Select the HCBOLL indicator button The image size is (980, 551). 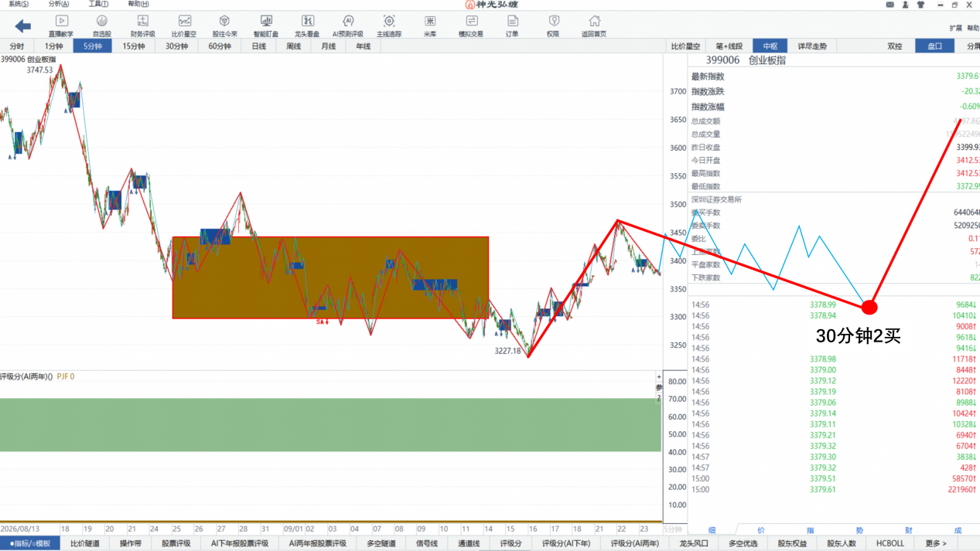pos(890,543)
